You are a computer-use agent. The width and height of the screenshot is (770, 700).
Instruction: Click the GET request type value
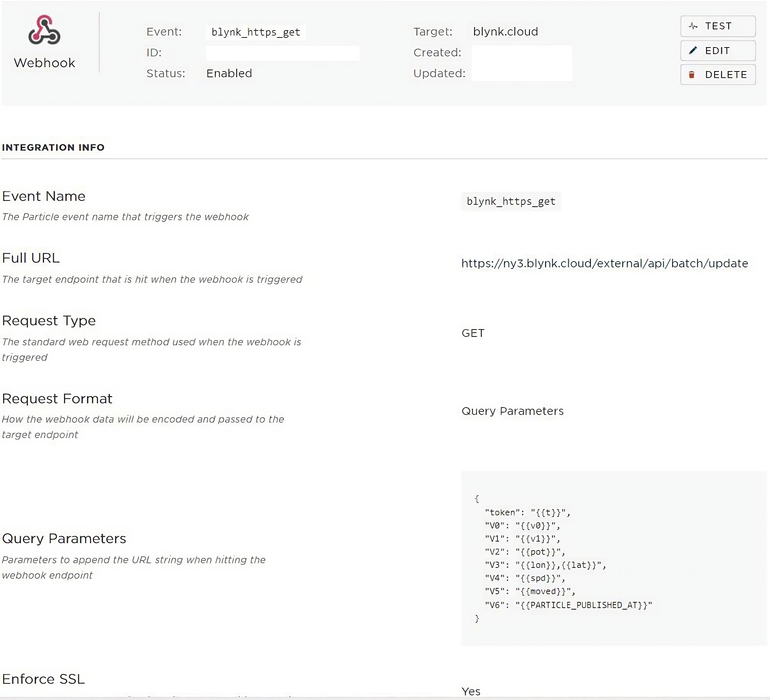tap(473, 333)
